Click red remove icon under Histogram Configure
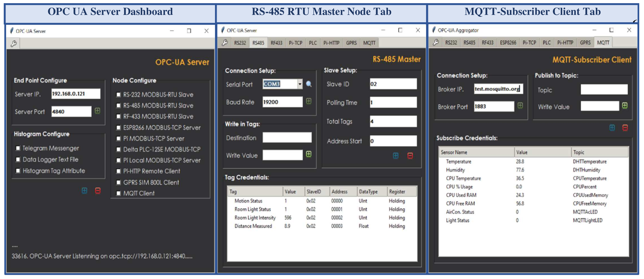The height and width of the screenshot is (279, 644). pyautogui.click(x=98, y=191)
